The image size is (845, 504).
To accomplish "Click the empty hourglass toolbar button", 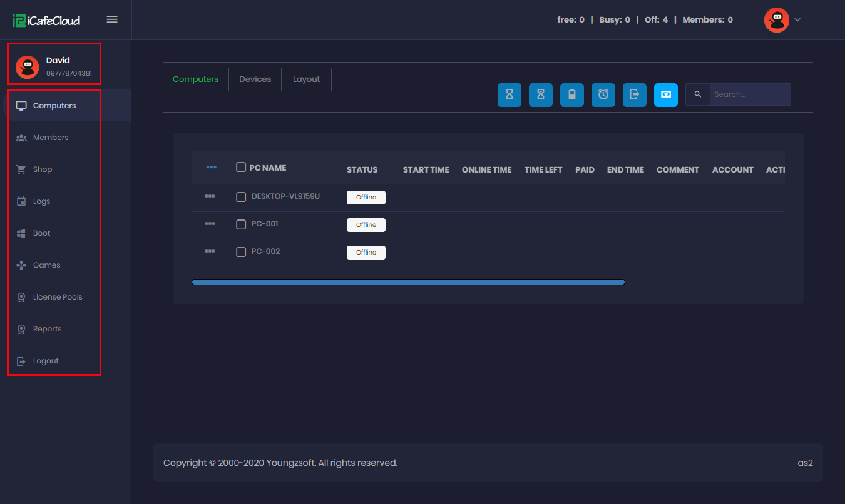I will (x=509, y=94).
